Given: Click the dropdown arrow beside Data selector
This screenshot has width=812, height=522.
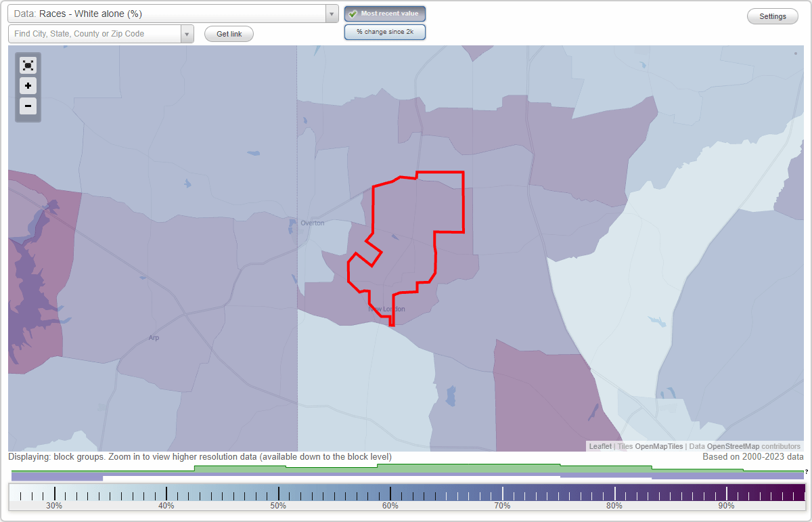Looking at the screenshot, I should tap(330, 14).
